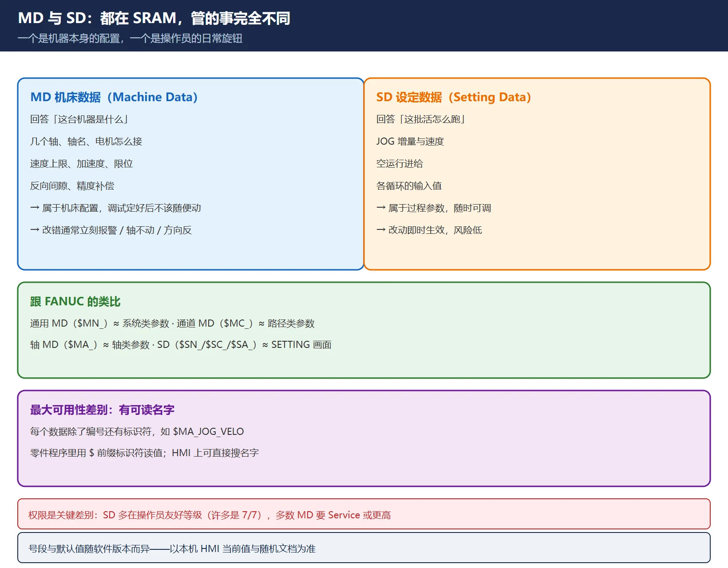Select heading 'MD 机床数据（Machine Data）'
The width and height of the screenshot is (728, 568).
coord(114,97)
